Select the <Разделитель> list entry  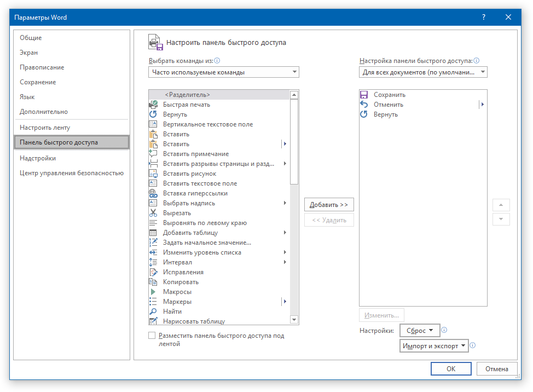(x=187, y=95)
